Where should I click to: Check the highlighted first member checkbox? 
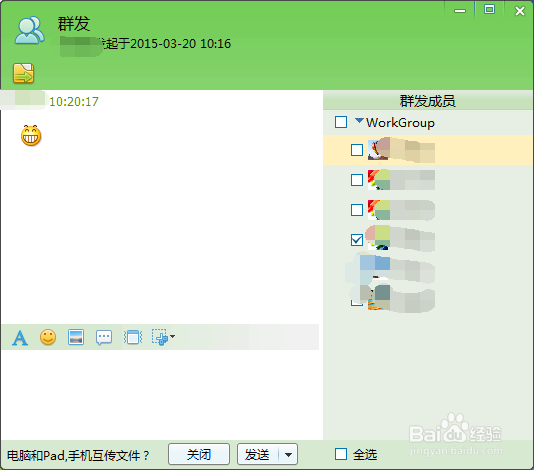pyautogui.click(x=357, y=150)
